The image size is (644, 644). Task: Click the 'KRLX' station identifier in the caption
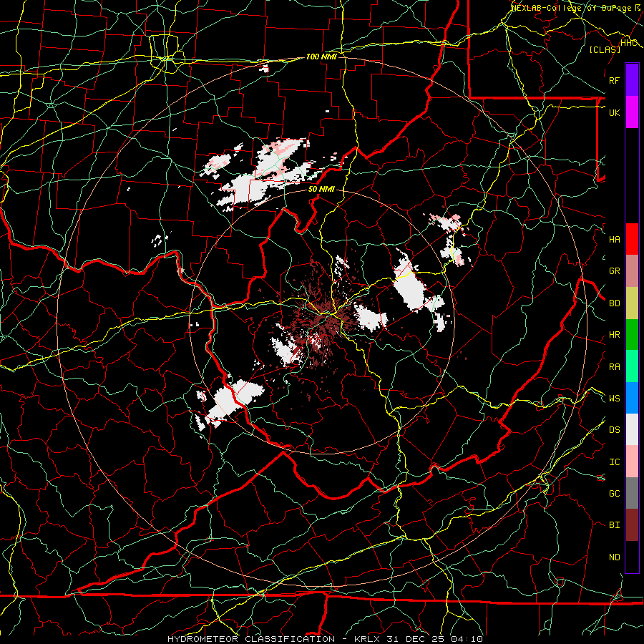(367, 639)
